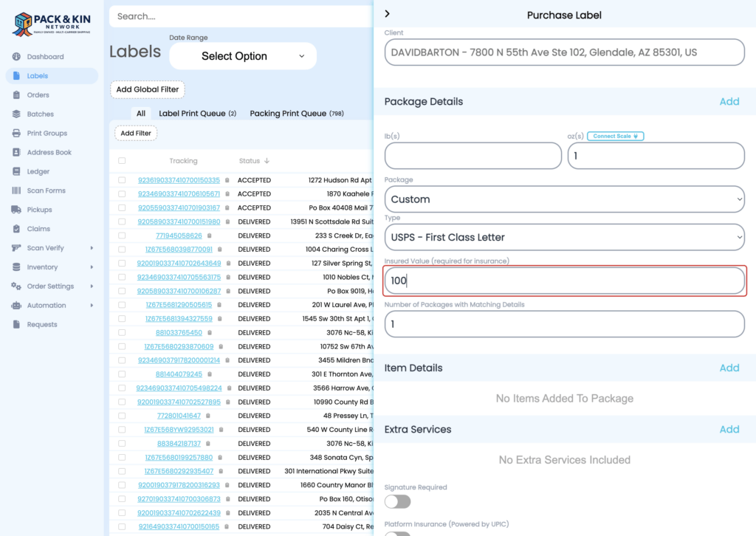Screen dimensions: 756x536
Task: Open Print Groups printer icon
Action: [x=17, y=134]
